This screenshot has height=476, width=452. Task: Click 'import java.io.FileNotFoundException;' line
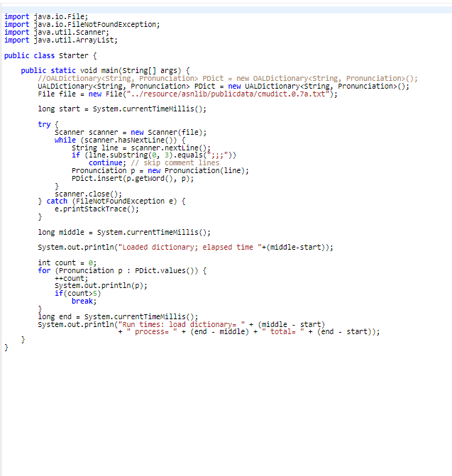point(82,25)
